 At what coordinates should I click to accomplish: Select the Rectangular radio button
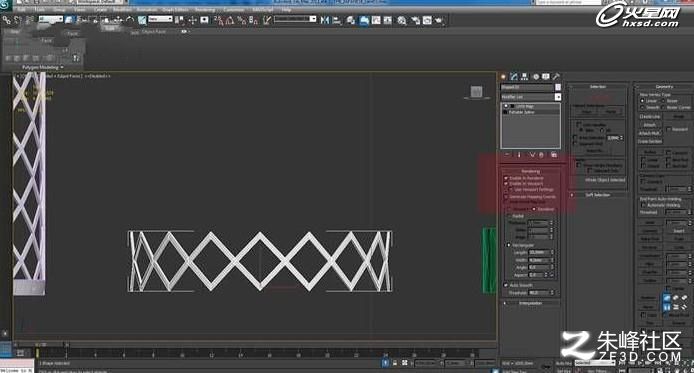(x=509, y=245)
